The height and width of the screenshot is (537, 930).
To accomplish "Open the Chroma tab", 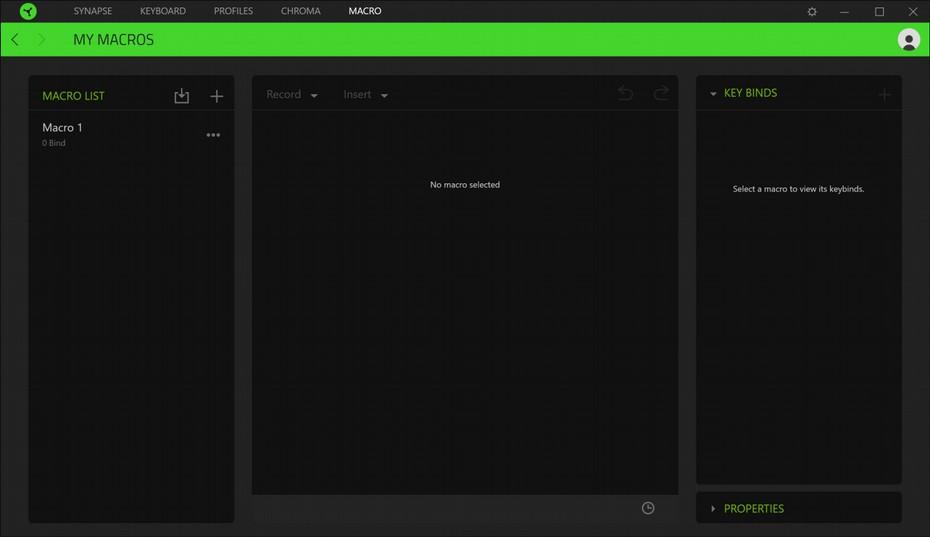I will click(x=301, y=11).
